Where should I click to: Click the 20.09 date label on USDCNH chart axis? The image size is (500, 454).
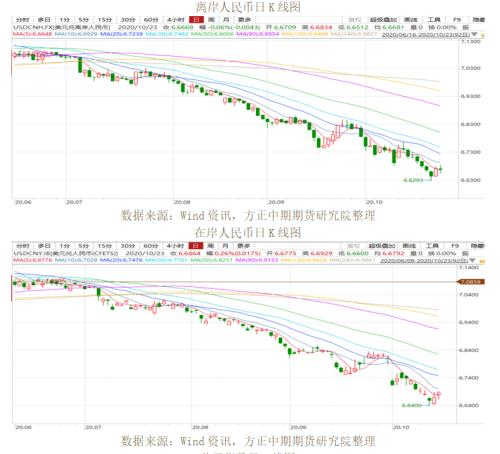[276, 202]
